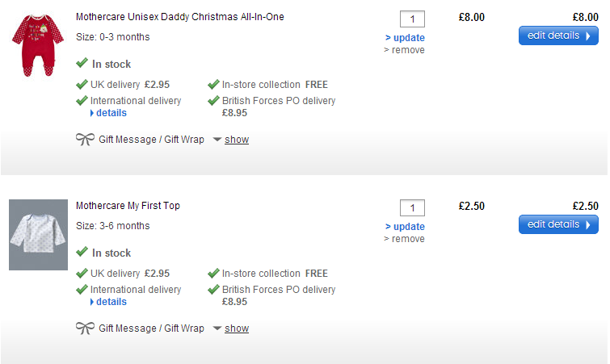Click the British Forces PO delivery checkmark for My First Top
The image size is (610, 364).
(213, 289)
